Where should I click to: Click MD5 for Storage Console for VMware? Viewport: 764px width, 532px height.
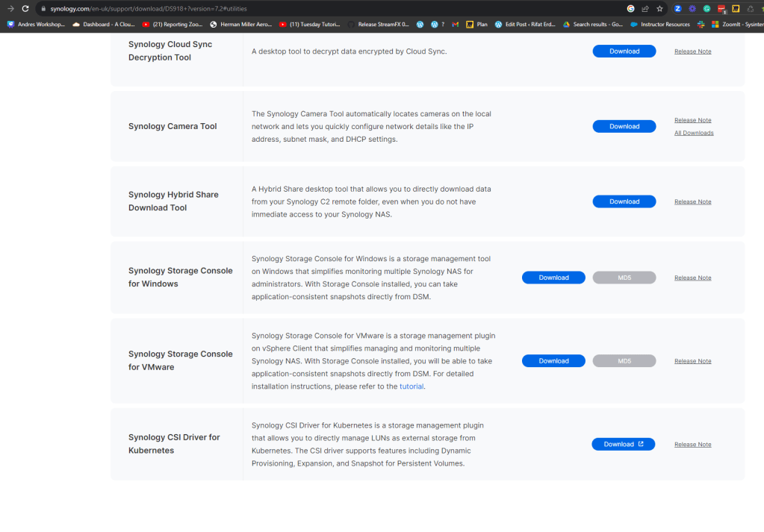click(624, 360)
